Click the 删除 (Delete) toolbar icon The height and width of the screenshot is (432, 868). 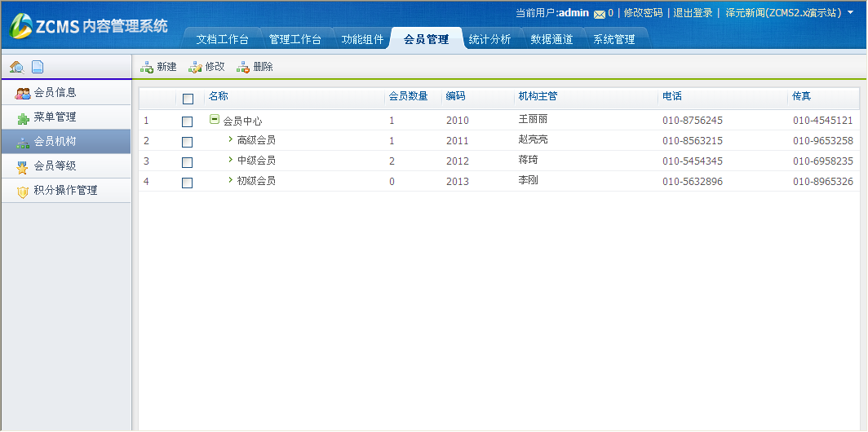pyautogui.click(x=243, y=67)
